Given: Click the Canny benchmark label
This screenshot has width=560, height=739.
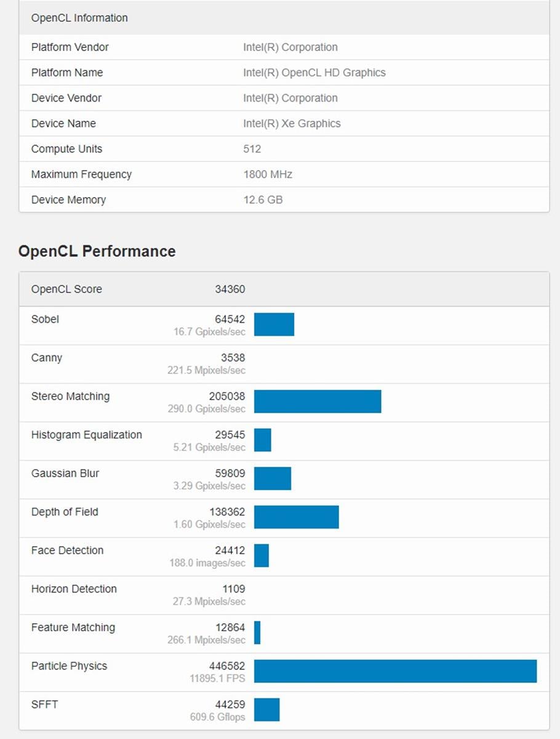Looking at the screenshot, I should (x=47, y=358).
